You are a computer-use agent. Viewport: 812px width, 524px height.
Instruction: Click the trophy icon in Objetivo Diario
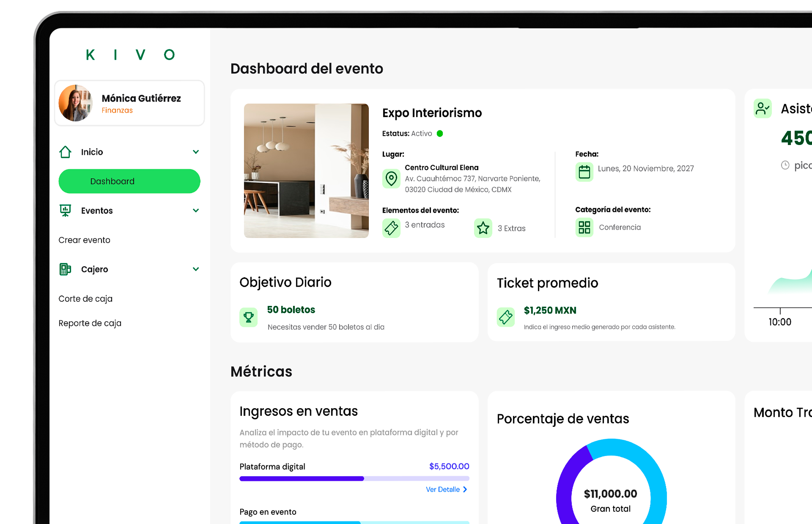pos(249,317)
